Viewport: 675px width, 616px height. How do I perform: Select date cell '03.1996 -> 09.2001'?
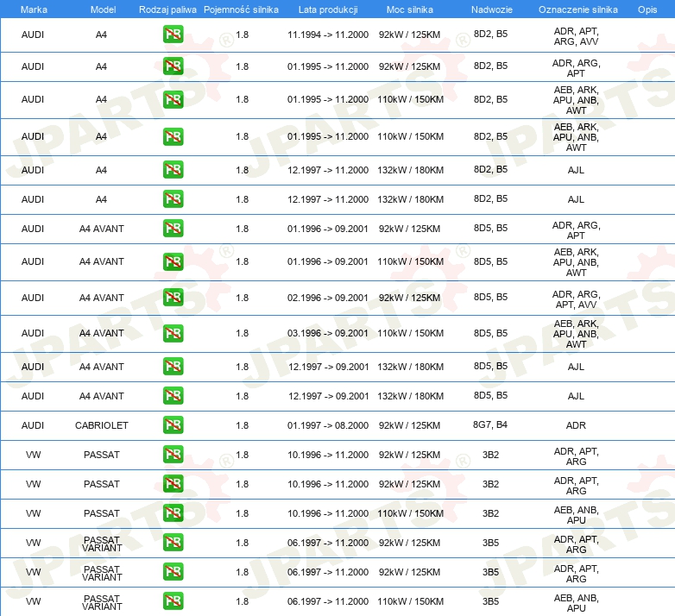pos(328,333)
